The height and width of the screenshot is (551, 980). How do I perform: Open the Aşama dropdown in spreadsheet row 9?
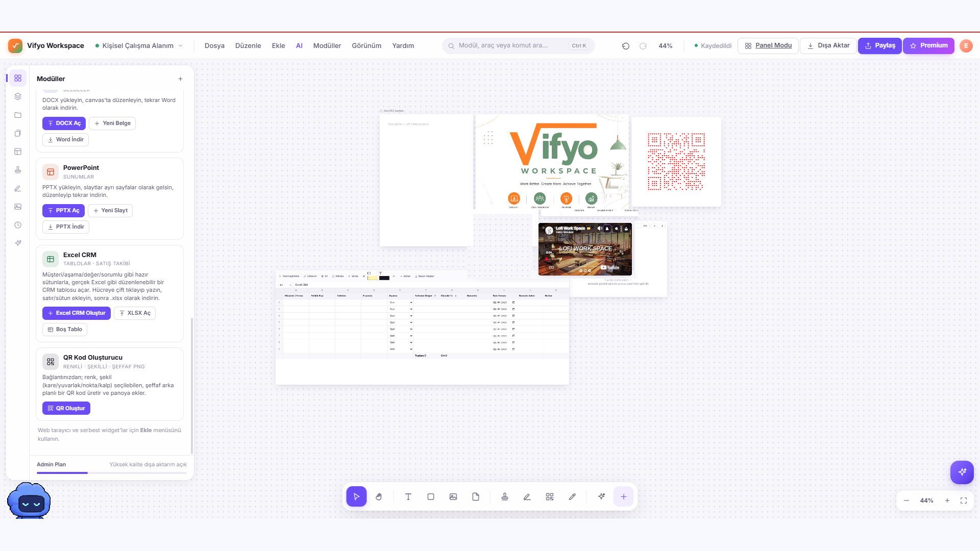point(401,349)
